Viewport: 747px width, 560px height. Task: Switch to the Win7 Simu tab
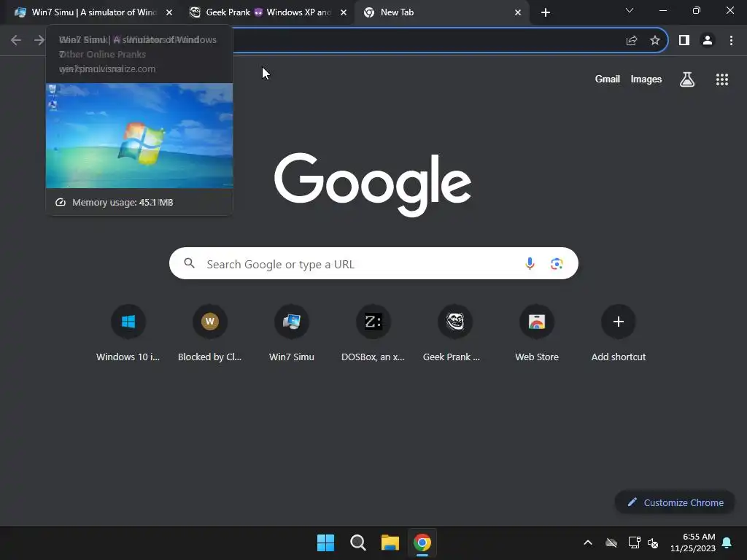click(90, 12)
